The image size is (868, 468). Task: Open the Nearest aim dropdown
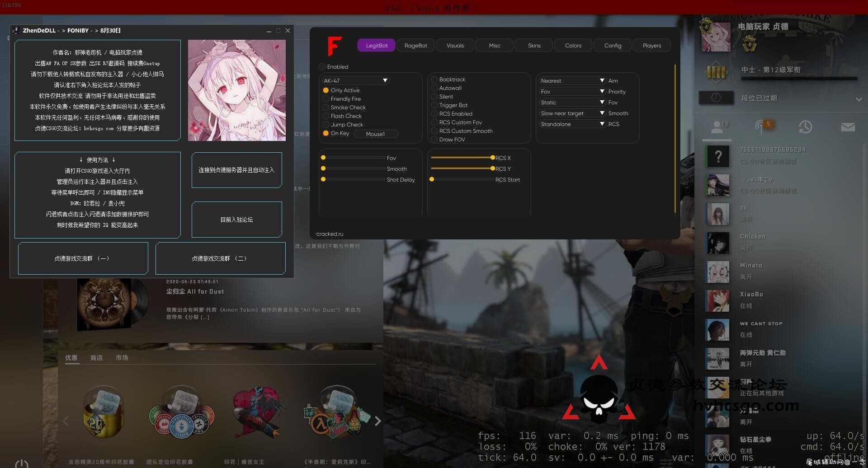(572, 81)
